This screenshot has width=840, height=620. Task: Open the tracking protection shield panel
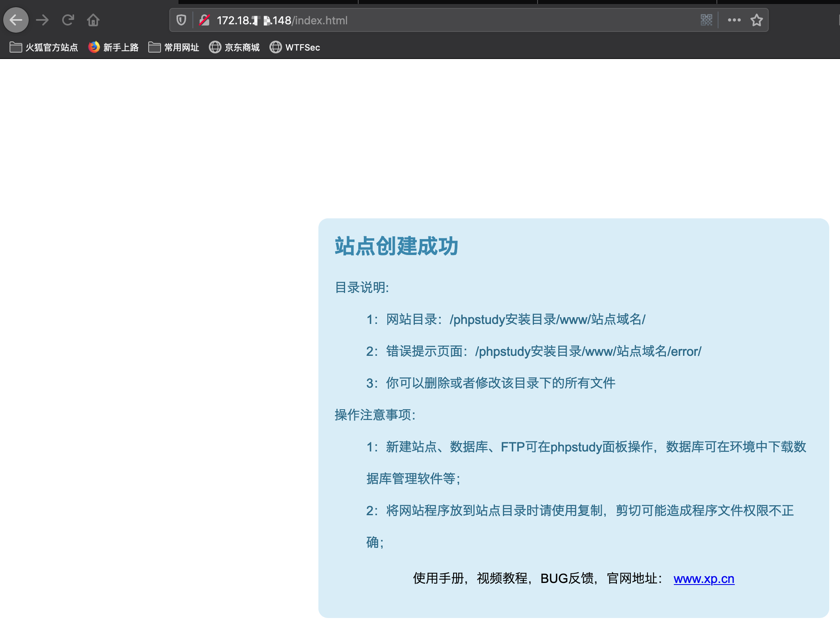coord(181,20)
